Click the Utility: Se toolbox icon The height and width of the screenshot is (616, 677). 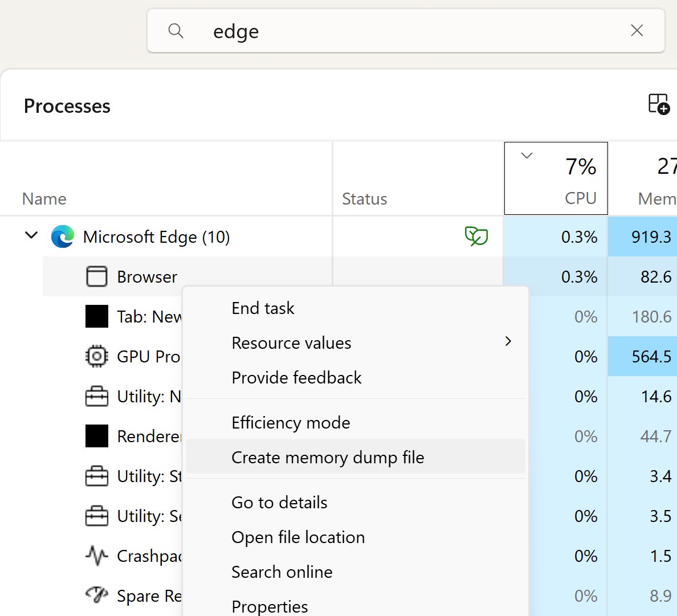97,516
